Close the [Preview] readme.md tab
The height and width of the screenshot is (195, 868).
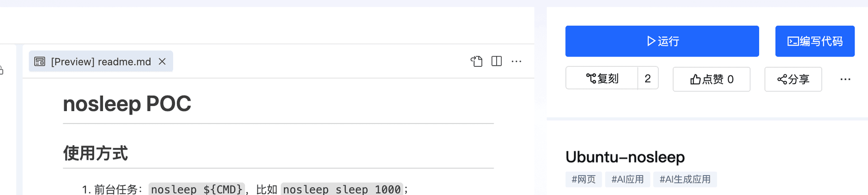[162, 61]
